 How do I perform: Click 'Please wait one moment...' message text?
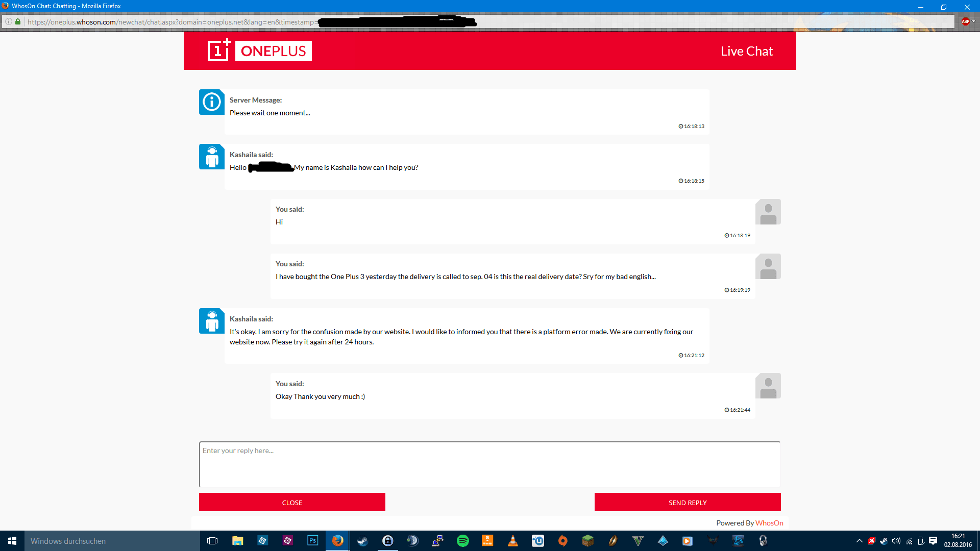(269, 113)
